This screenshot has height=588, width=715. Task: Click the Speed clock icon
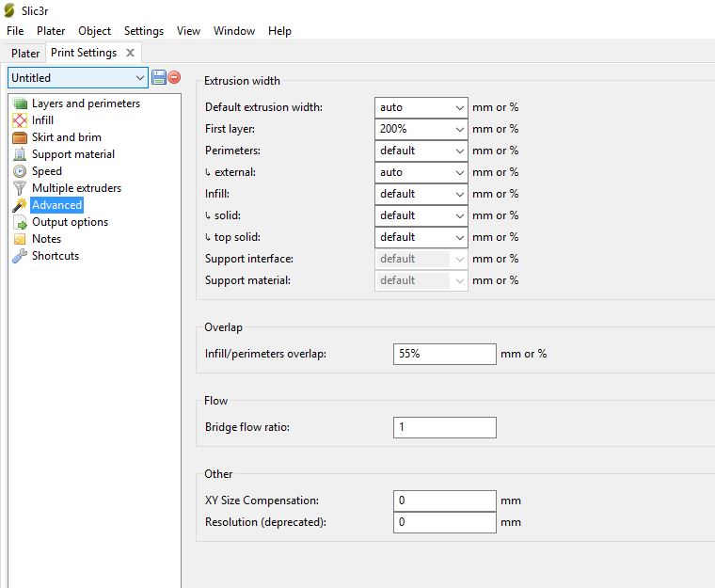tap(20, 171)
